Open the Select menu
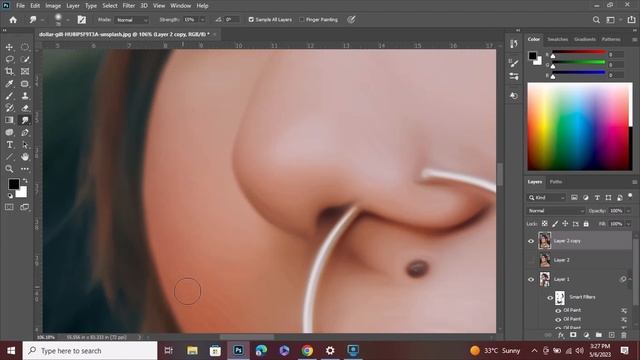This screenshot has width=640, height=360. pyautogui.click(x=110, y=6)
